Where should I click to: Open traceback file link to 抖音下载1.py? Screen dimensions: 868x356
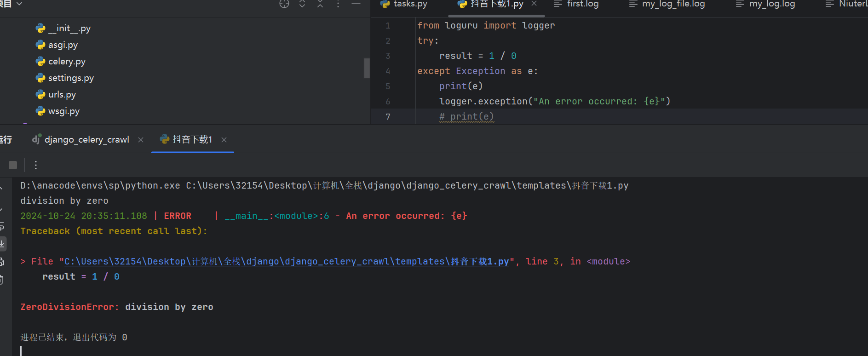[287, 262]
